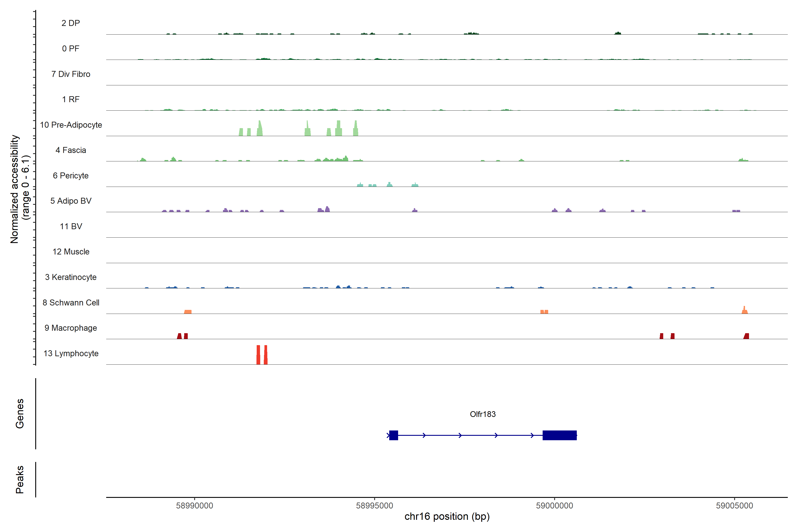798x532 pixels.
Task: Click the 5 Adipo BV track label
Action: coord(71,201)
